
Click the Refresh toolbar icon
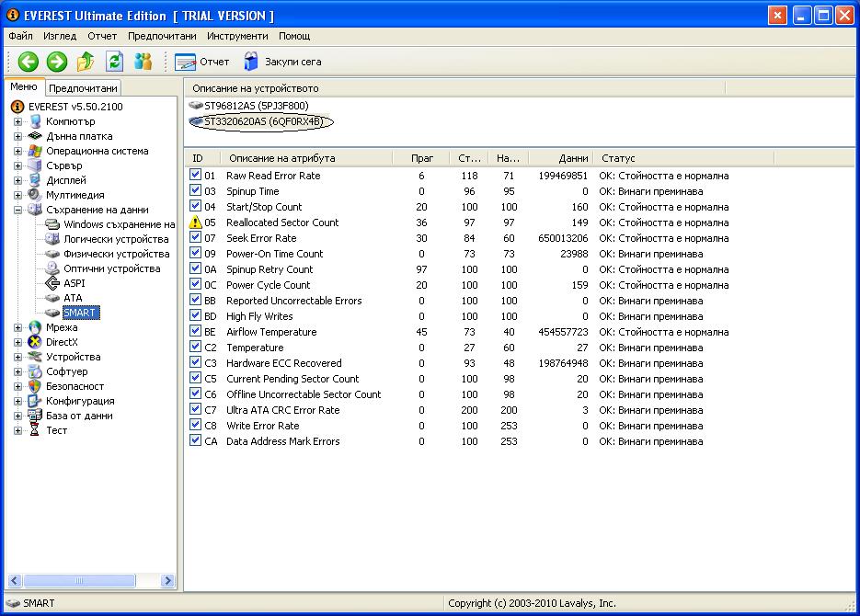[114, 62]
